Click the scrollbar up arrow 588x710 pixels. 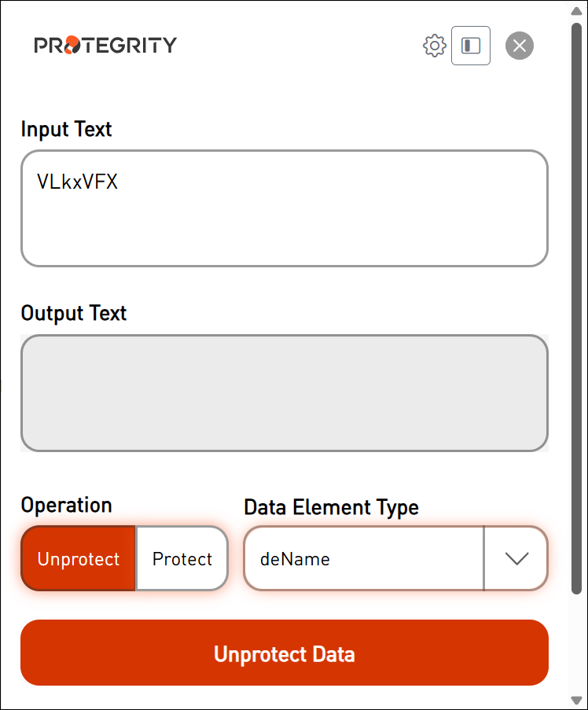tap(576, 10)
